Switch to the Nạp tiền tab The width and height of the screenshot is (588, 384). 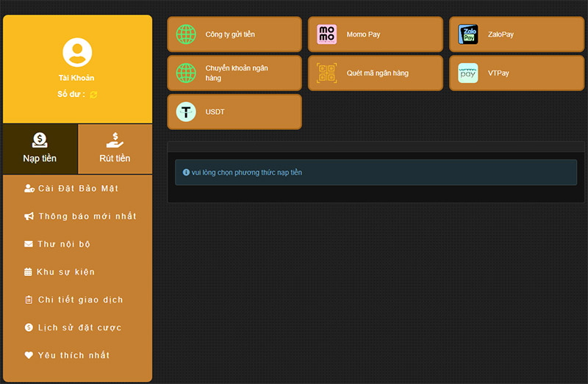coord(40,149)
